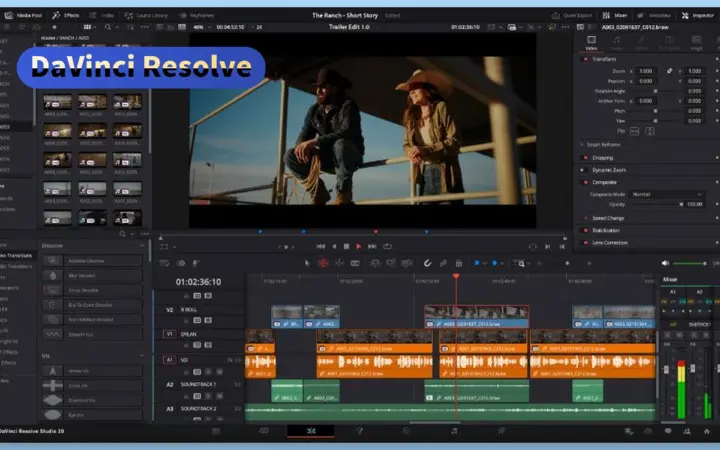Toggle the Composite section enable switch

tap(585, 182)
